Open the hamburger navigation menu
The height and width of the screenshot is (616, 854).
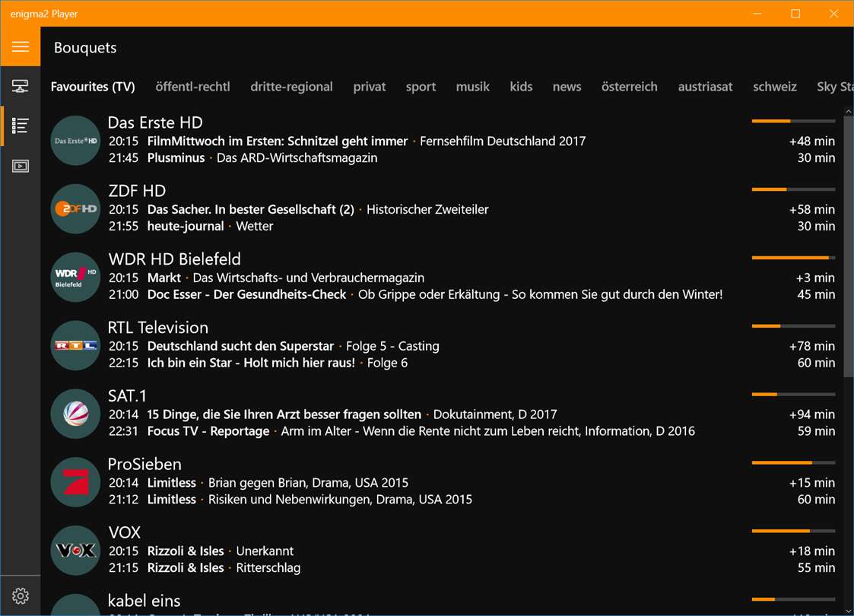tap(20, 47)
